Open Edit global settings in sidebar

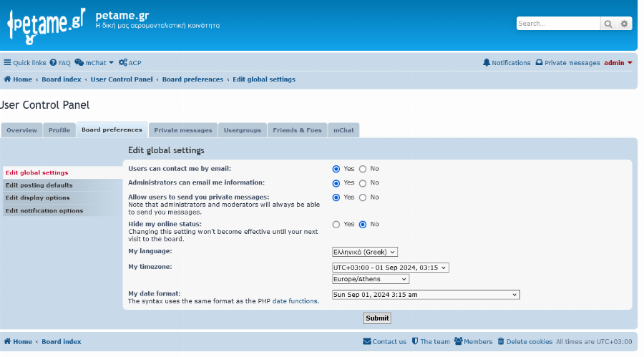(x=62, y=172)
